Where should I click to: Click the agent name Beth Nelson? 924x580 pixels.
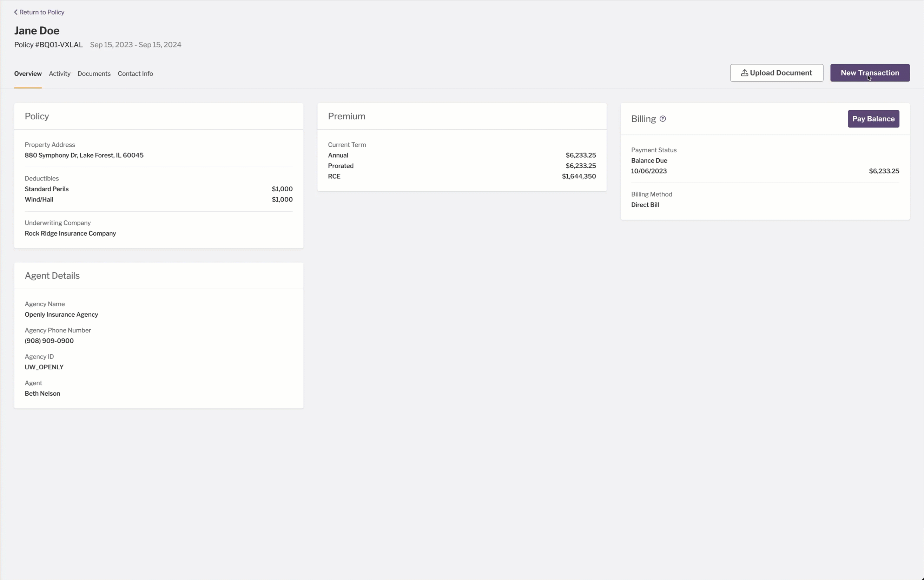coord(42,394)
